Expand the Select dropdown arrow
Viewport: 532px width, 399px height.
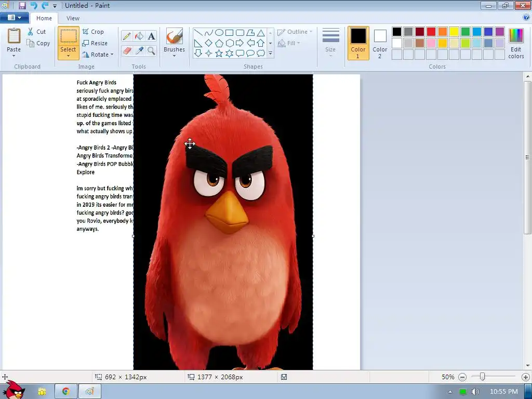coord(68,56)
